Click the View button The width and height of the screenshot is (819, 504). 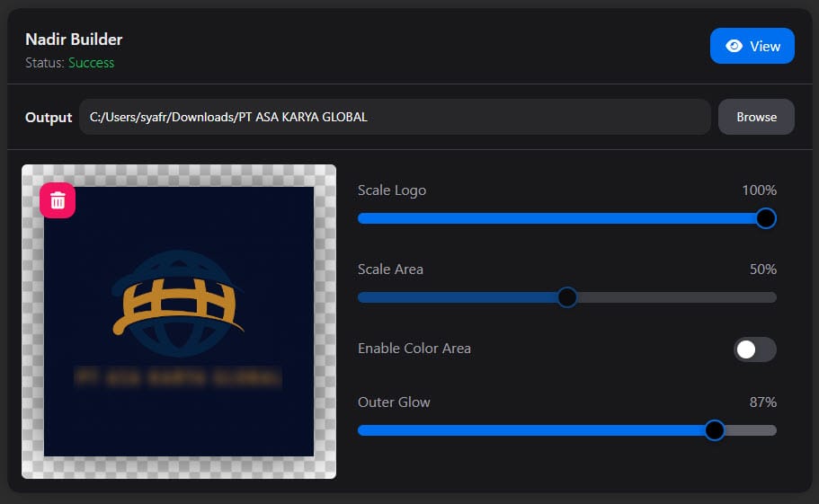coord(752,46)
